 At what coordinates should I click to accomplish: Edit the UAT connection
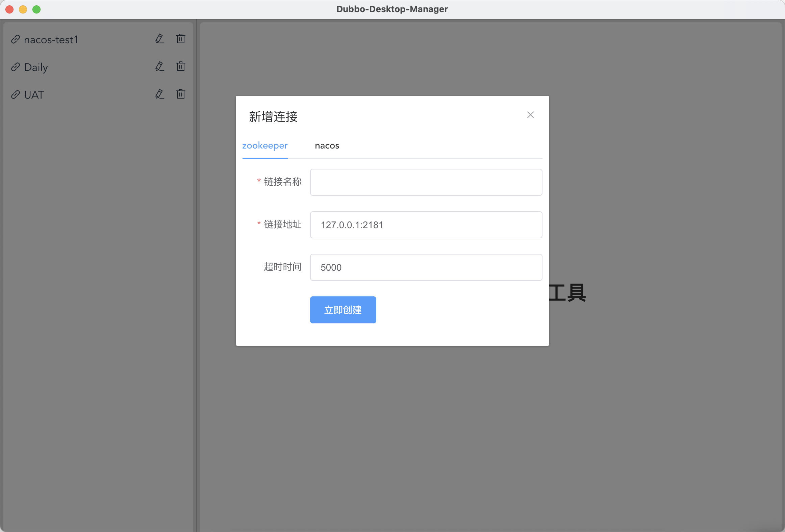pyautogui.click(x=160, y=94)
